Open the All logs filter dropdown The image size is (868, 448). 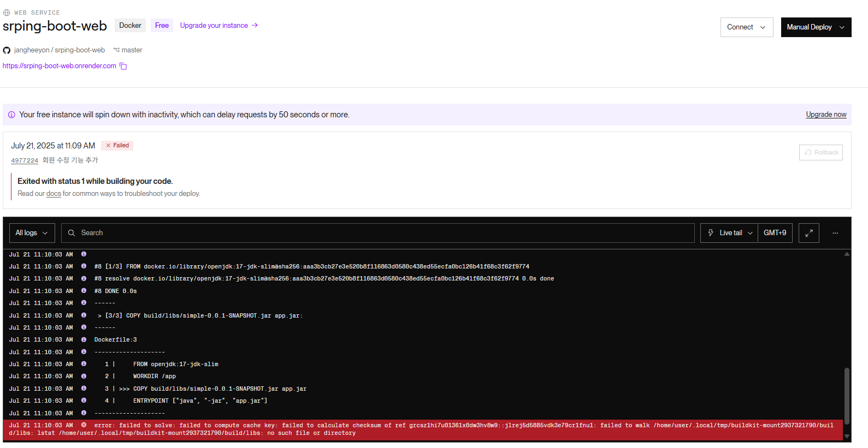click(32, 233)
